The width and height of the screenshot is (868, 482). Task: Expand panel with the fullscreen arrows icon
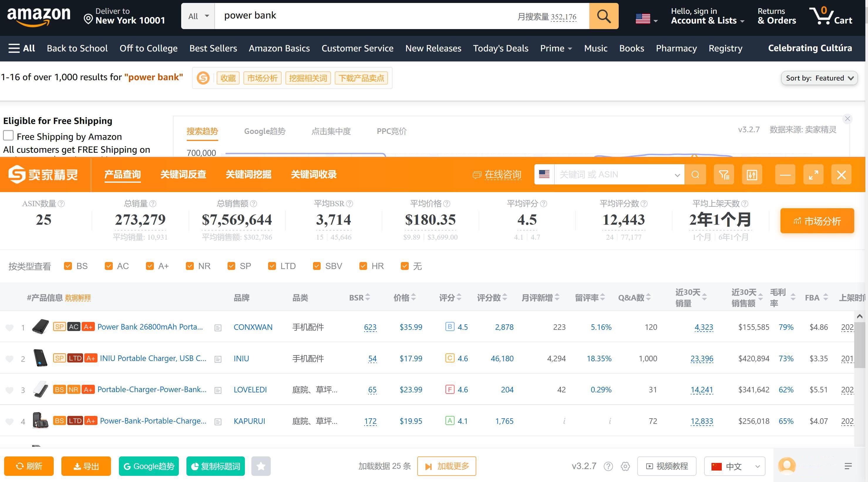tap(813, 174)
